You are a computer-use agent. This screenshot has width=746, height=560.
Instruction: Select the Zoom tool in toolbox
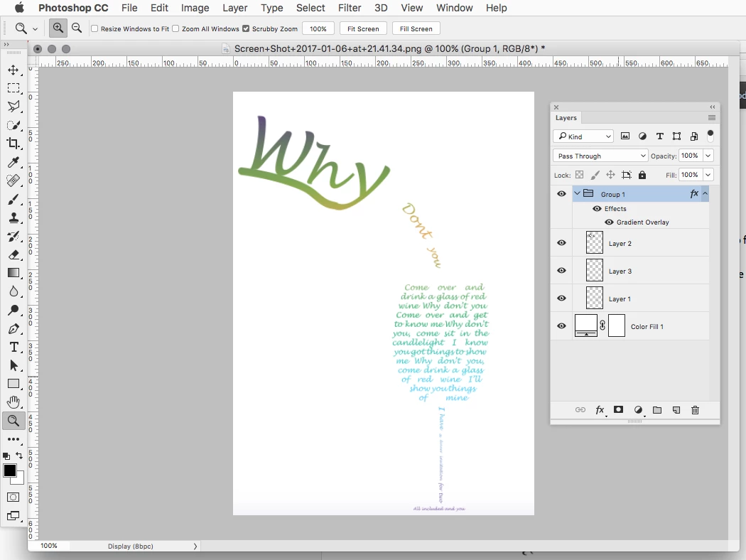click(13, 421)
